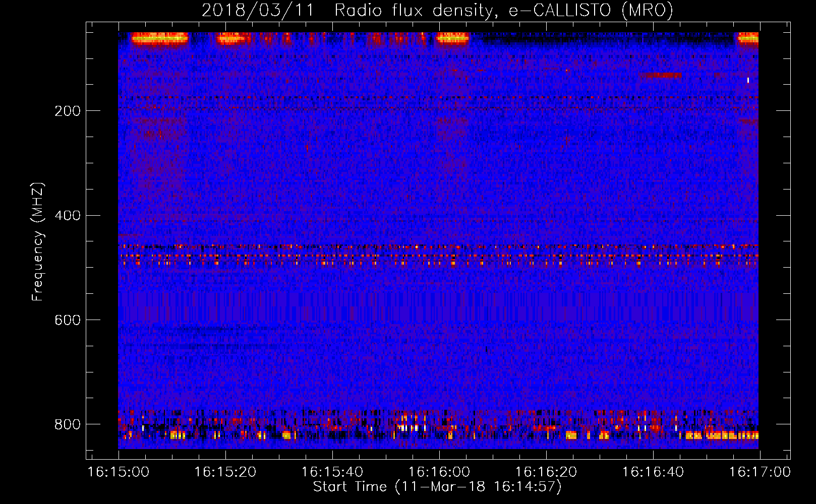Click the 16:15:40 time tick label
816x504 pixels.
(332, 472)
